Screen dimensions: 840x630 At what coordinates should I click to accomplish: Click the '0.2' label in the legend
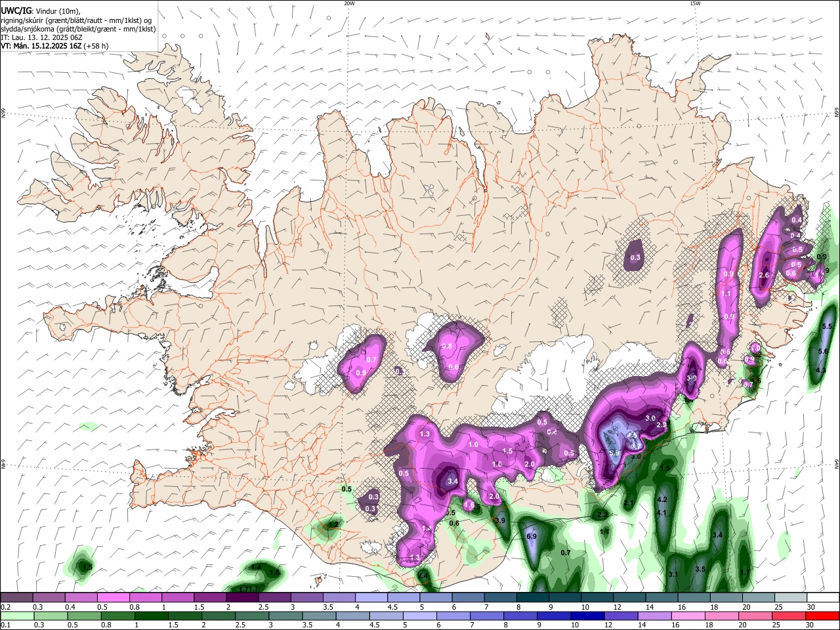pos(5,606)
